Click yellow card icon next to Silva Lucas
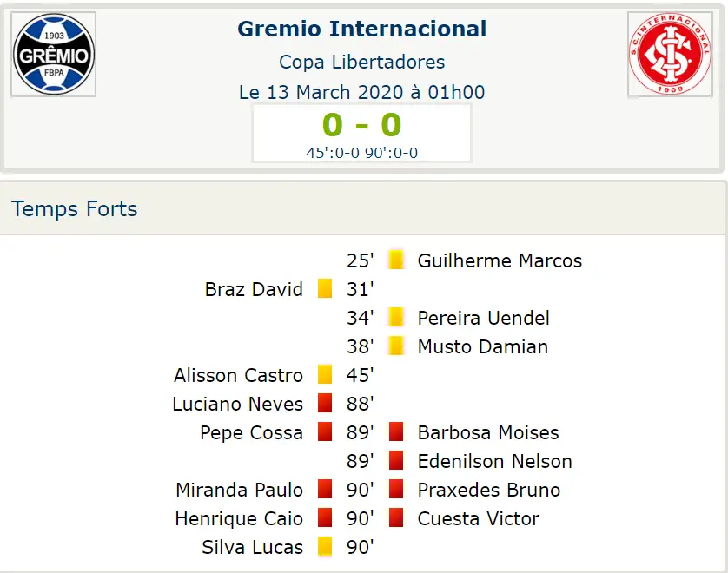The image size is (728, 573). [325, 547]
